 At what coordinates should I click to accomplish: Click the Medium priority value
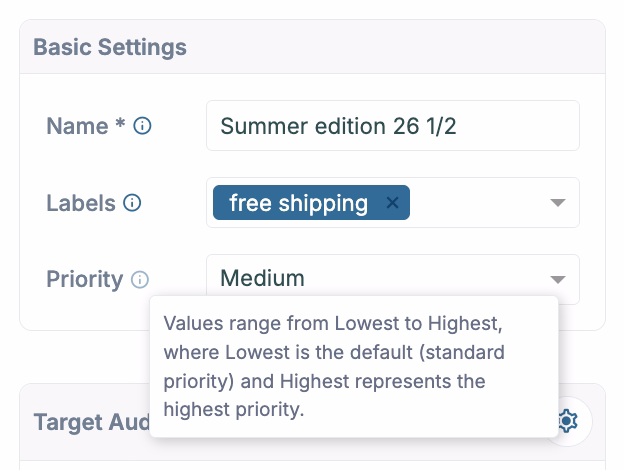coord(262,279)
